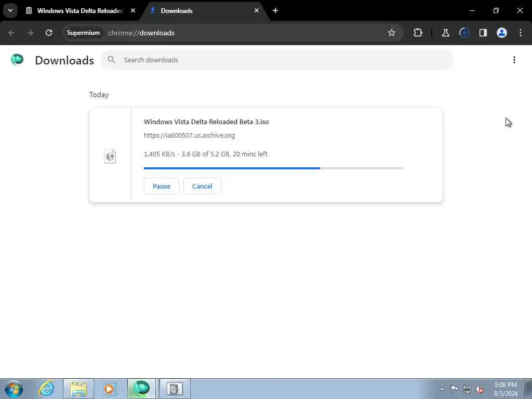
Task: Go back to previous page
Action: tap(11, 33)
